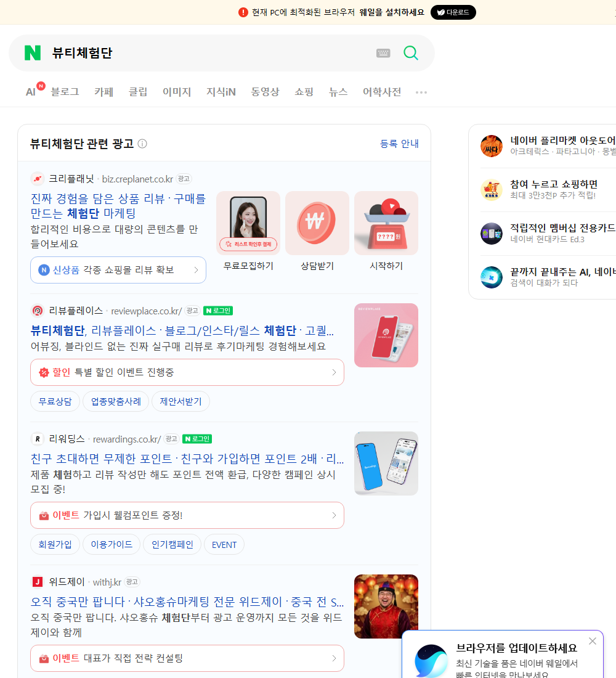Click the 리워딩스 R favicon icon
Viewport: 616px width, 678px height.
pyautogui.click(x=38, y=439)
